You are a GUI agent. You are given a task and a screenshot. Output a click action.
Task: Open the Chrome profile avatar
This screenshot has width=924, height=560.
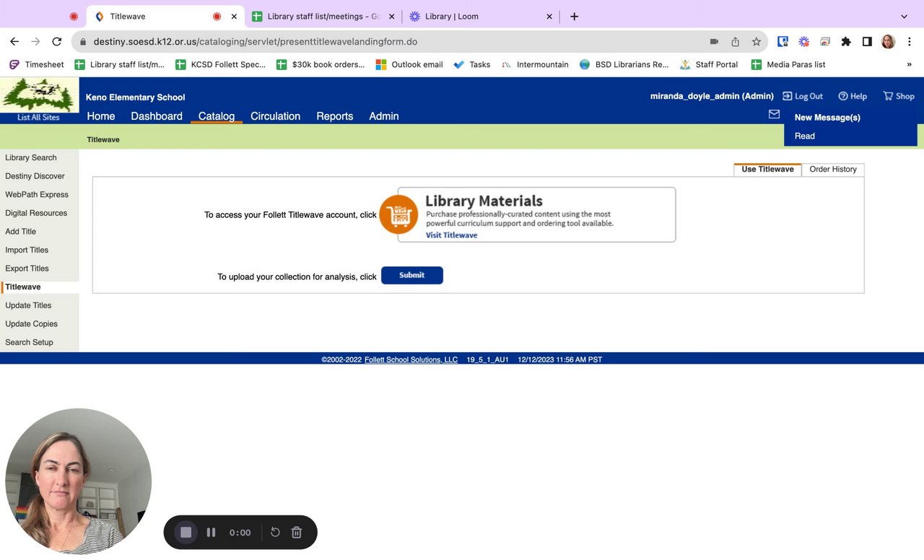(x=888, y=42)
